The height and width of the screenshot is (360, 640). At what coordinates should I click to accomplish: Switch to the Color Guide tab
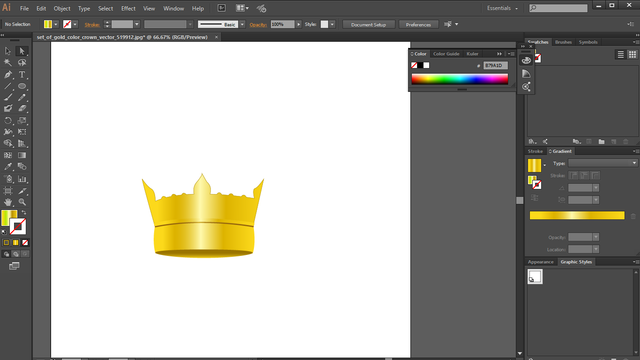click(x=446, y=54)
